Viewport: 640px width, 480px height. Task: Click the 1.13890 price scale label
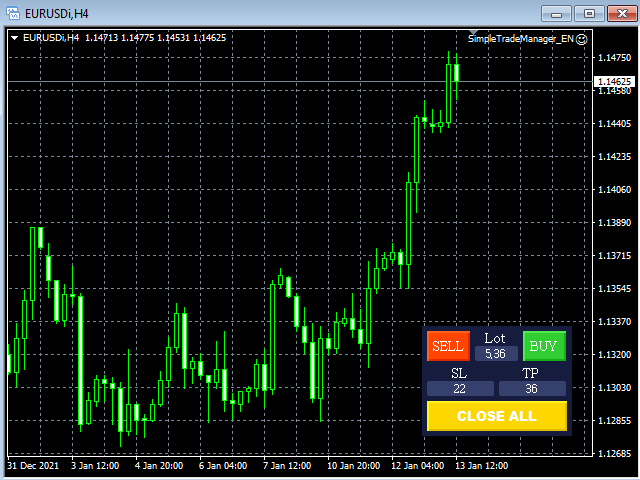(614, 222)
